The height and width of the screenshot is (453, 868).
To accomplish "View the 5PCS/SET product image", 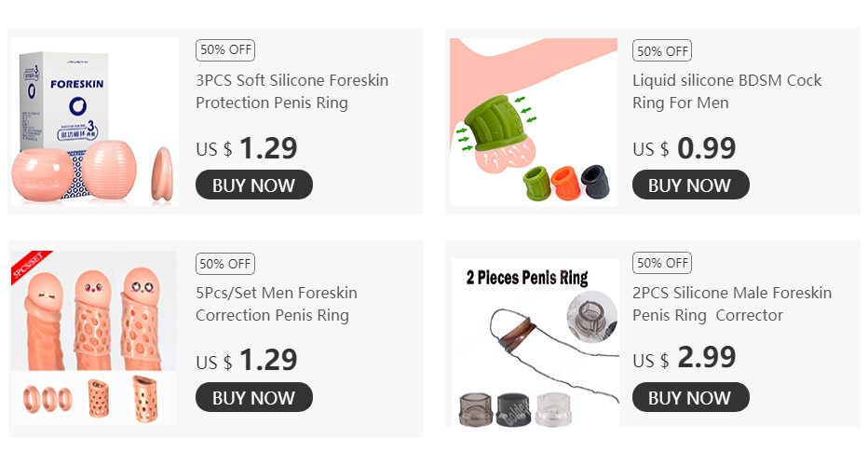I will 93,337.
